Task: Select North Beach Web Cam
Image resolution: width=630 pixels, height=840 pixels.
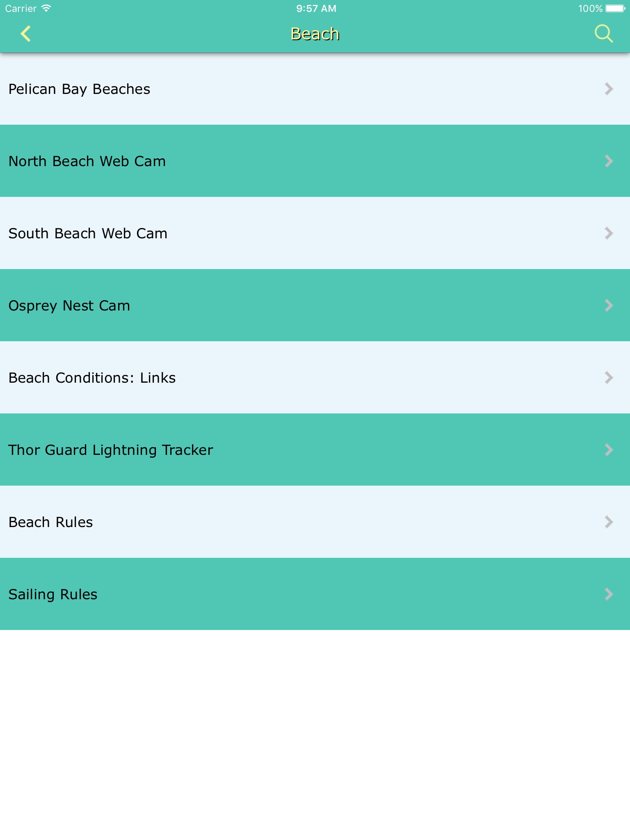Action: (87, 161)
